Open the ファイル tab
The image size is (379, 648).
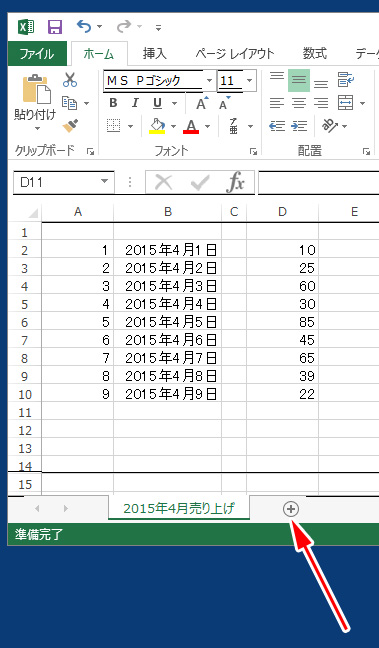coord(37,54)
